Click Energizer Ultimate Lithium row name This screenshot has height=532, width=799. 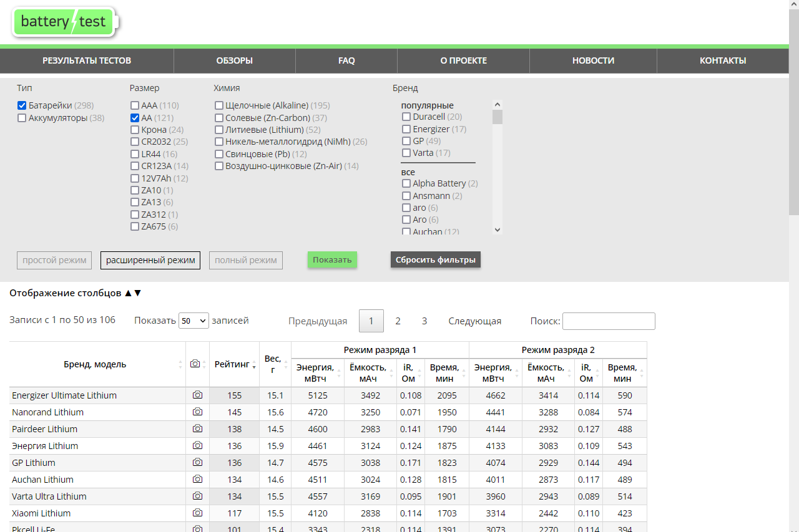(x=64, y=395)
